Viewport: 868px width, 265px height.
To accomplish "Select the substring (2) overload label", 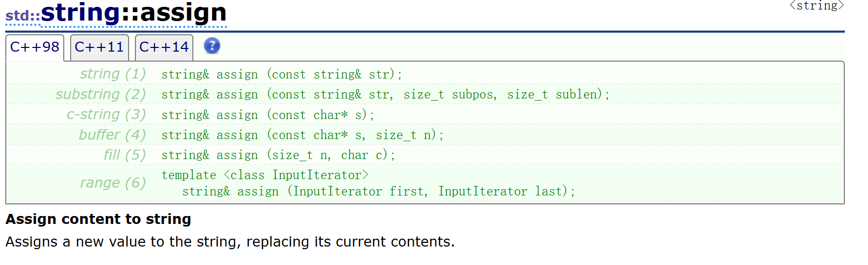I will (x=101, y=94).
